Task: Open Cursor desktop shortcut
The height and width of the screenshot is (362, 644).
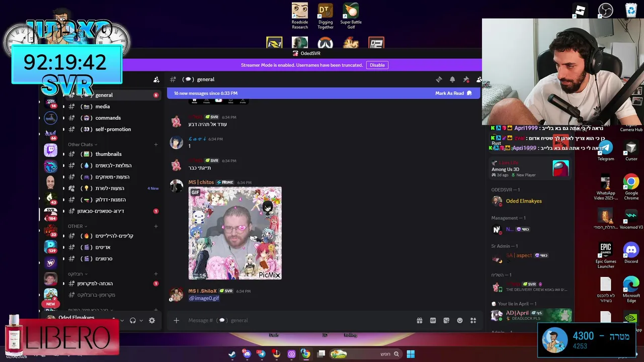Action: pos(631,151)
